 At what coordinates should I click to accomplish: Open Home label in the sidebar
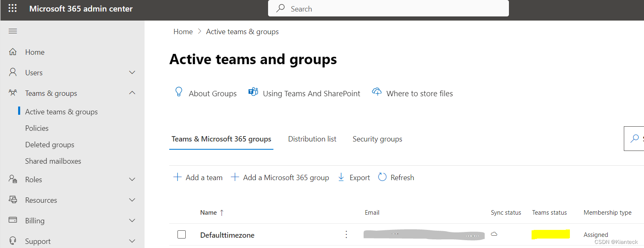35,52
